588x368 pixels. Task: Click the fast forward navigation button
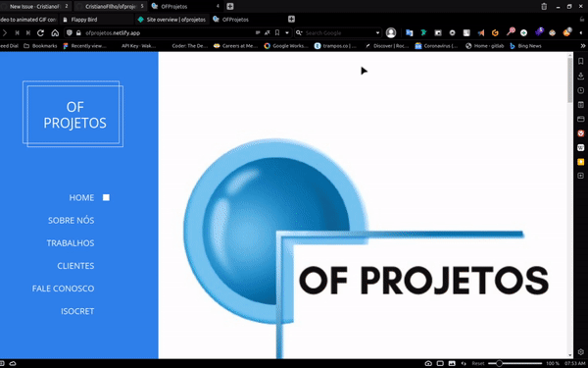pyautogui.click(x=28, y=33)
